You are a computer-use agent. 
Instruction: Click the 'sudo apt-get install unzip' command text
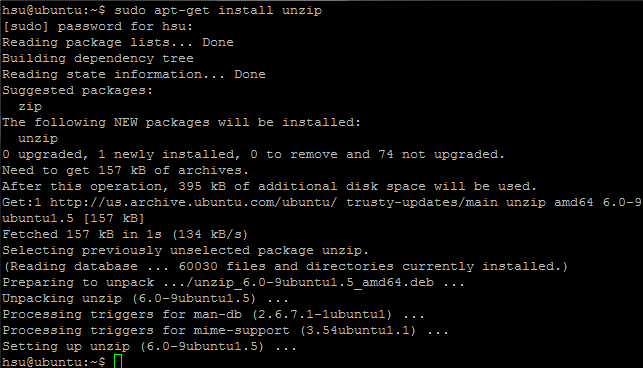click(218, 10)
